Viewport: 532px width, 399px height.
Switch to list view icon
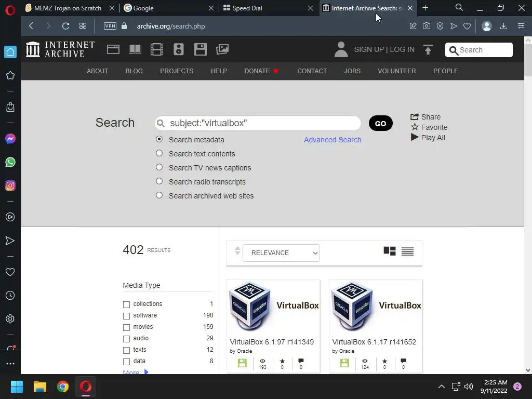(407, 251)
